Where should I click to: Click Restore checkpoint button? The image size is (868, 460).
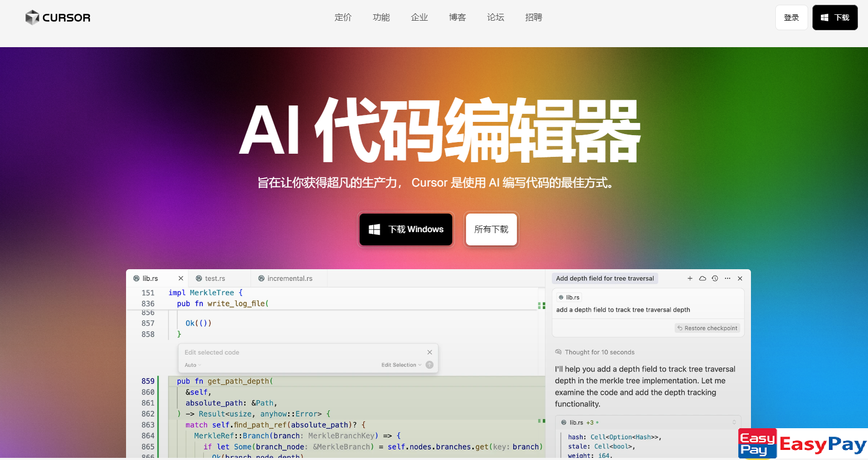(x=708, y=328)
